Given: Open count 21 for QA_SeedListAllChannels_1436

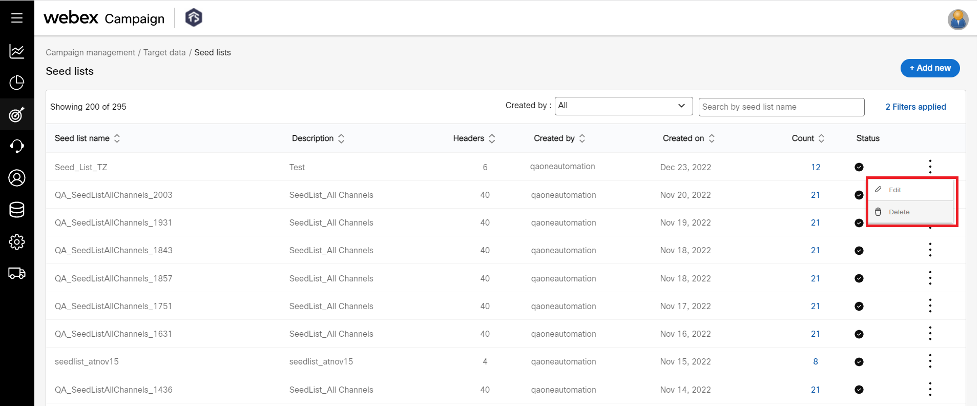Looking at the screenshot, I should pyautogui.click(x=816, y=390).
